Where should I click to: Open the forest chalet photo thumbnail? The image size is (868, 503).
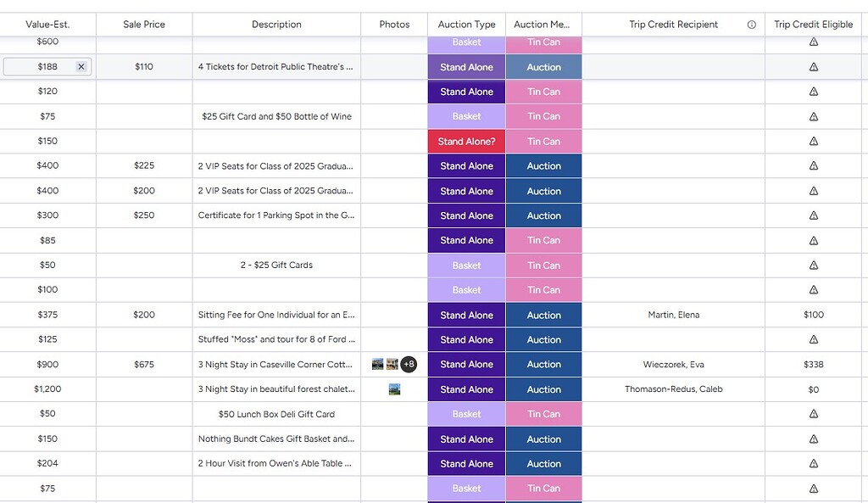(393, 388)
